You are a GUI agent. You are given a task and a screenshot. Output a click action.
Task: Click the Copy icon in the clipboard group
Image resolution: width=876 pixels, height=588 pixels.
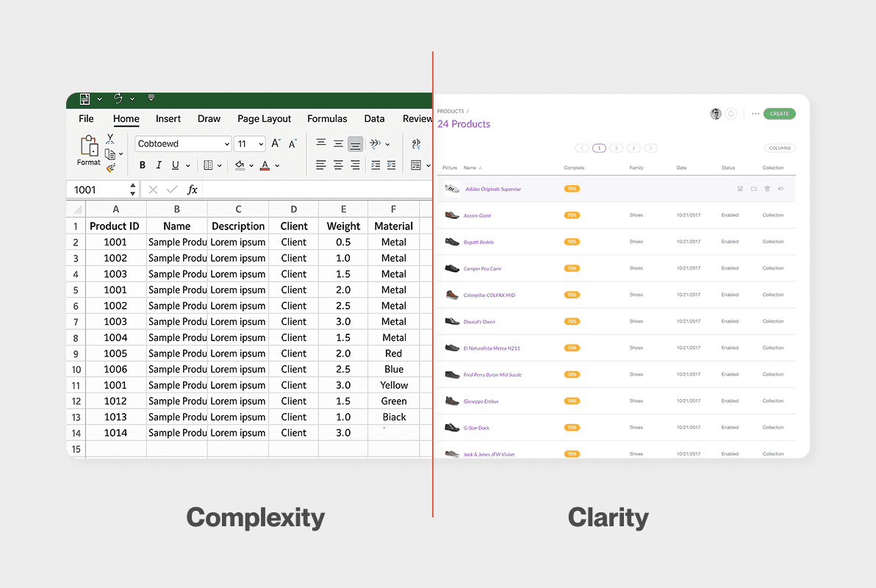[x=110, y=154]
